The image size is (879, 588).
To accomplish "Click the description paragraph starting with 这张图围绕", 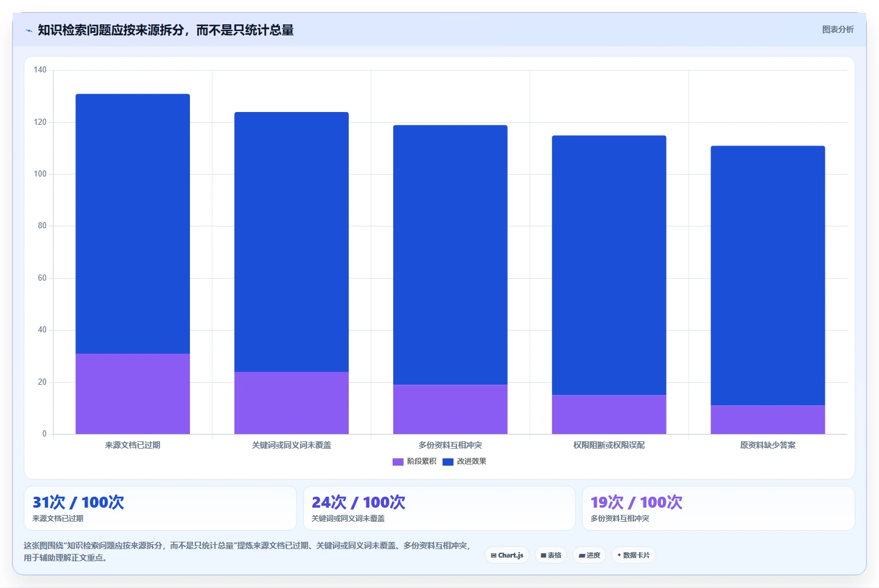I will (x=247, y=551).
